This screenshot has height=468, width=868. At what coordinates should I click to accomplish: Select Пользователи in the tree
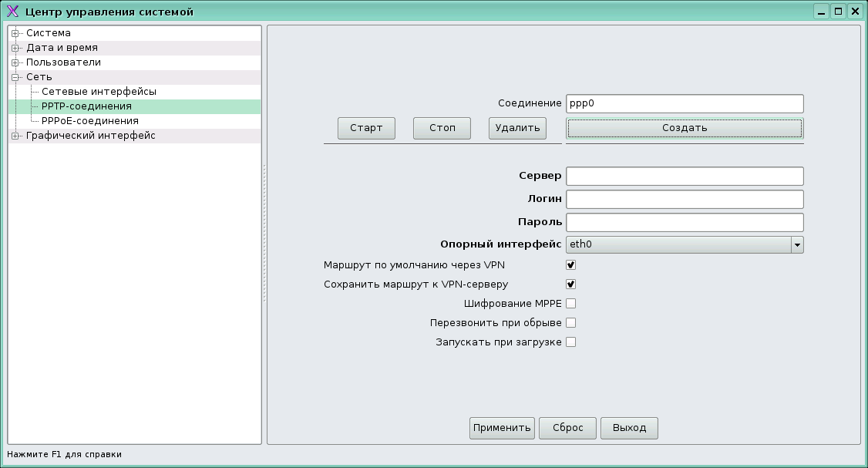tap(64, 62)
